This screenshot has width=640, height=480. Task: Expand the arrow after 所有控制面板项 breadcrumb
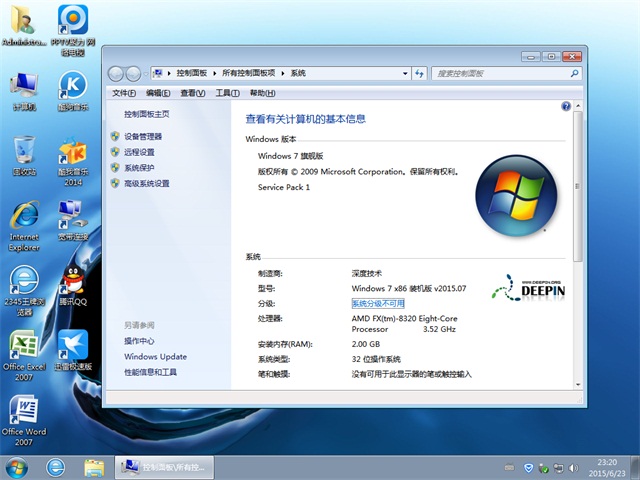[x=283, y=73]
